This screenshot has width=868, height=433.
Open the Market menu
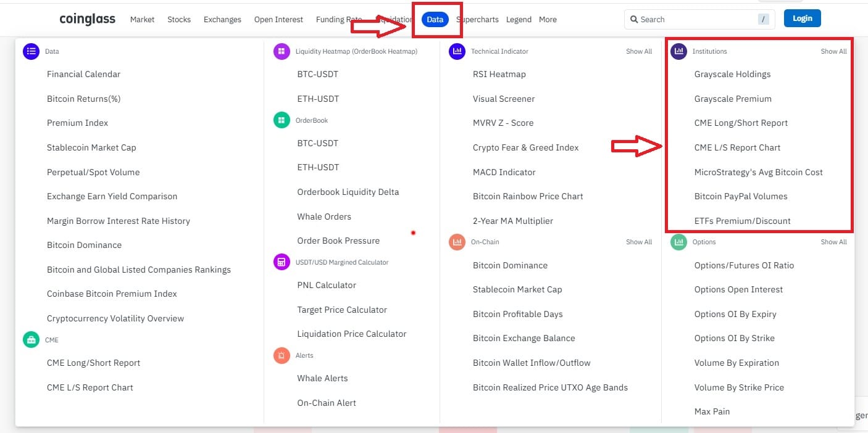point(142,20)
